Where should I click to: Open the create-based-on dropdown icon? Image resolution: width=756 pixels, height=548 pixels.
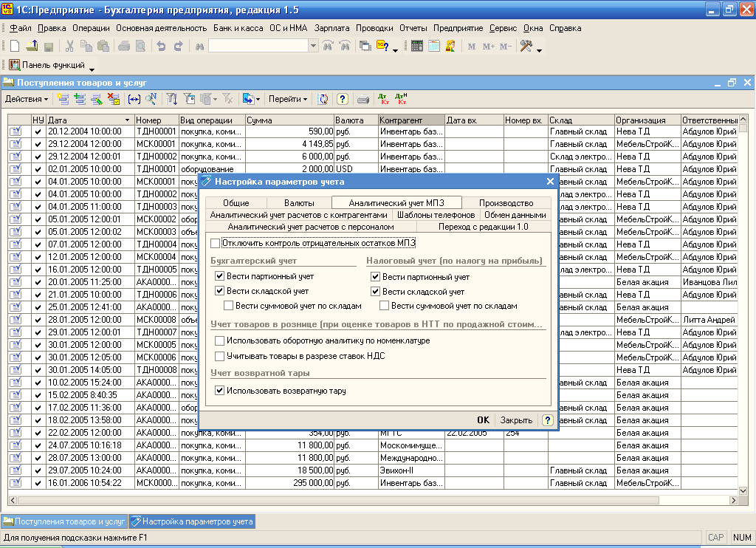[251, 99]
